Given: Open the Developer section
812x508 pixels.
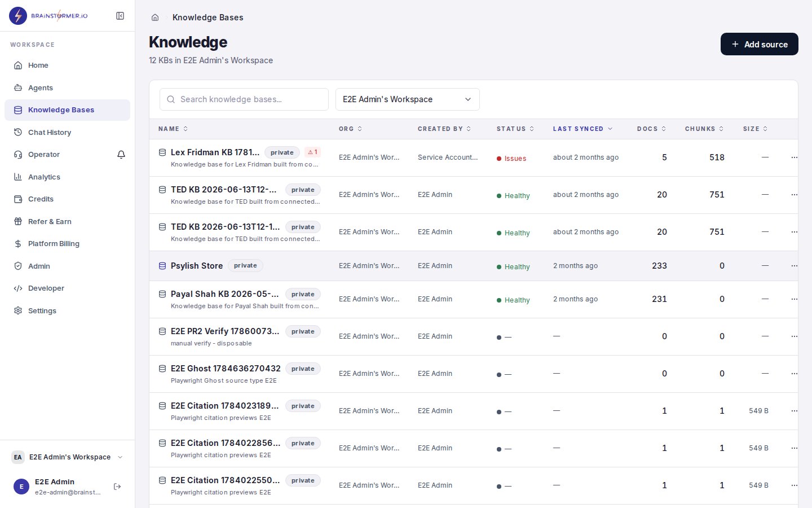Looking at the screenshot, I should click(x=67, y=288).
